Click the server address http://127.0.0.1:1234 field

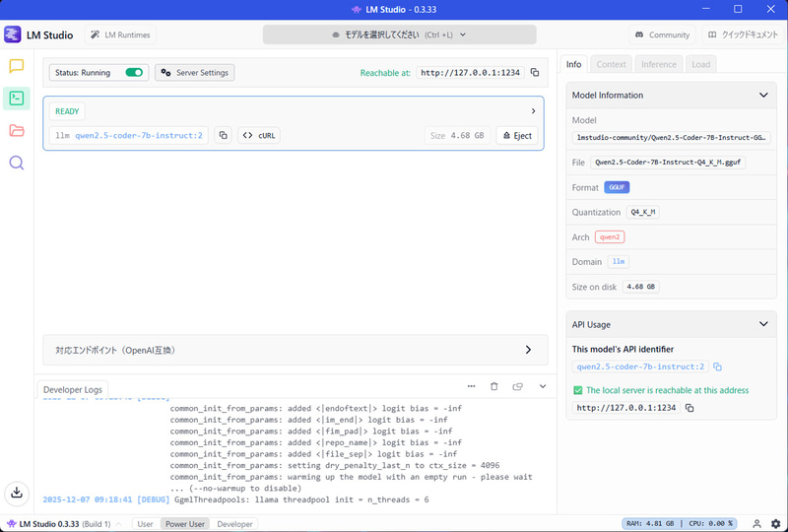(471, 72)
